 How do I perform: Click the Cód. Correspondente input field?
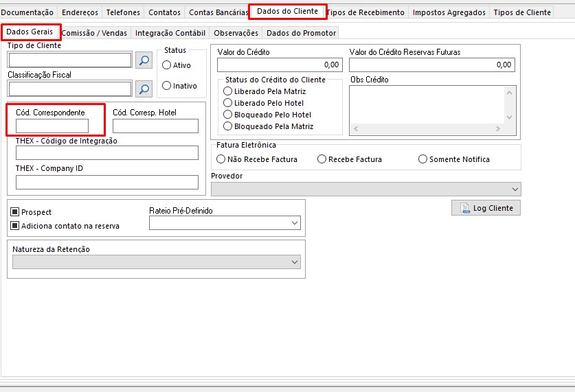52,126
